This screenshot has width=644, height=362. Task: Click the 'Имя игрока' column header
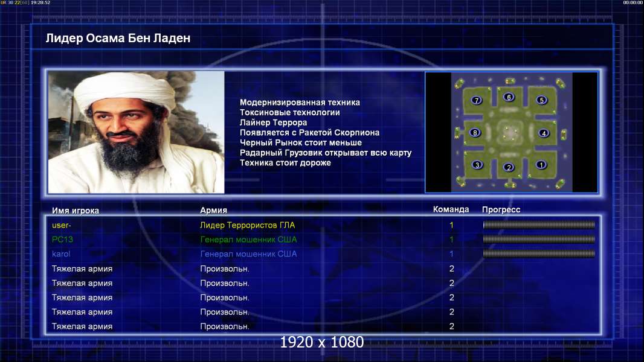75,211
